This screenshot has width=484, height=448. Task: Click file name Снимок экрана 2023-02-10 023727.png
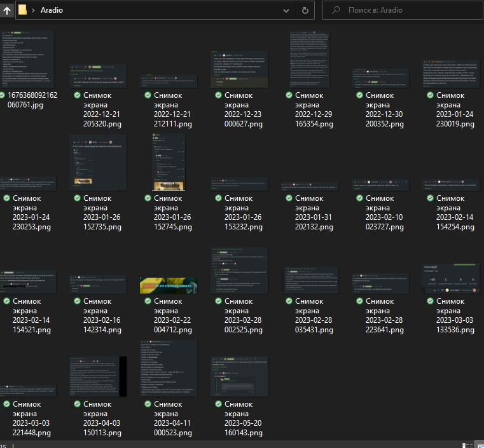pos(385,212)
